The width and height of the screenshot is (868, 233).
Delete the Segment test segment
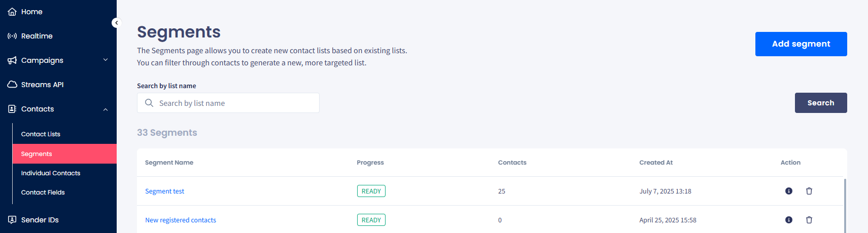click(x=809, y=191)
